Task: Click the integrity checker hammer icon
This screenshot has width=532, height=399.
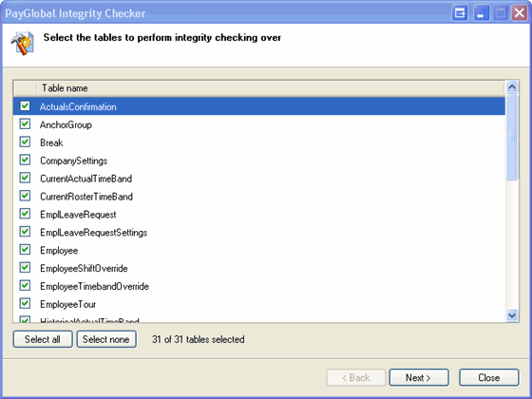Action: 23,44
